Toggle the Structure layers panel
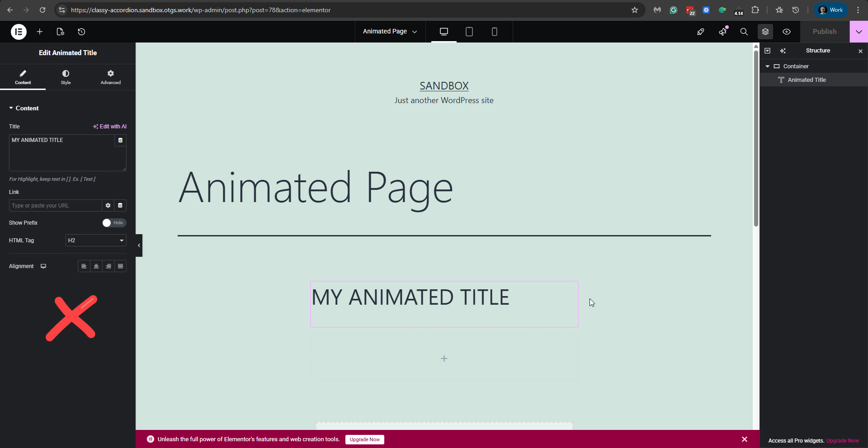Viewport: 868px width, 448px height. pyautogui.click(x=765, y=32)
